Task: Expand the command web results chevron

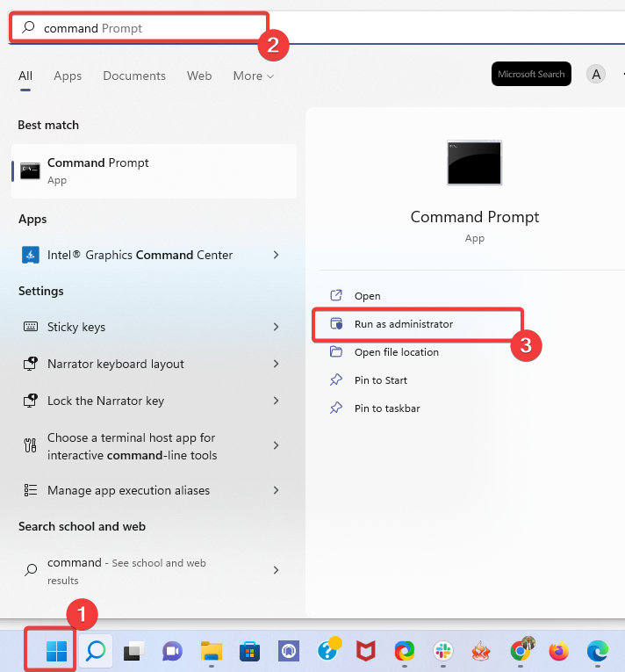Action: coord(277,570)
